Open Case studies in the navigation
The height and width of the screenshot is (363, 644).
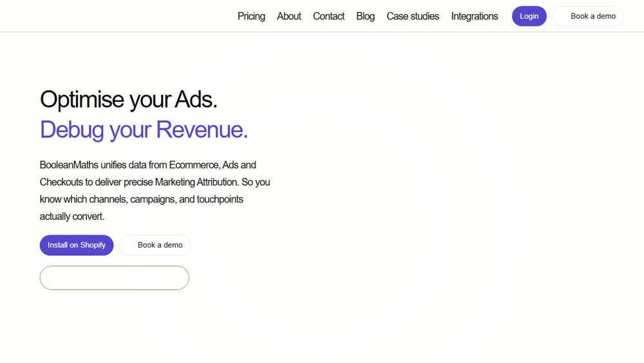click(413, 16)
